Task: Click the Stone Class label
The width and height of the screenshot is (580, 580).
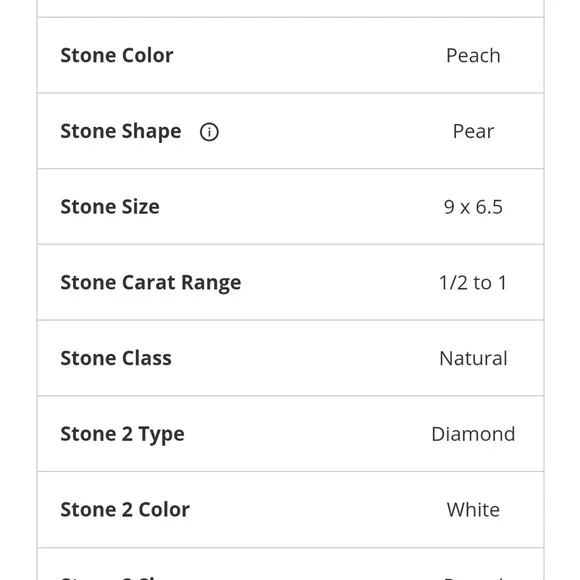Action: tap(116, 358)
